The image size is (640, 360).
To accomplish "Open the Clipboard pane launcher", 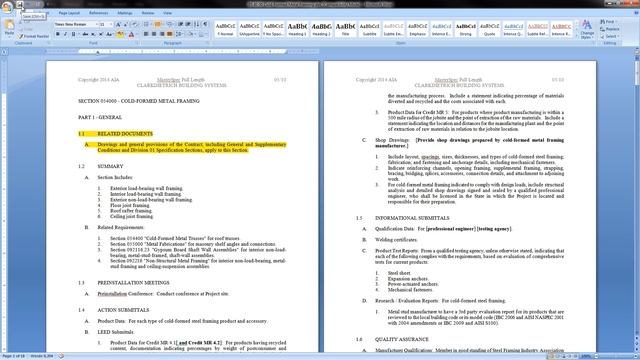I will (49, 43).
